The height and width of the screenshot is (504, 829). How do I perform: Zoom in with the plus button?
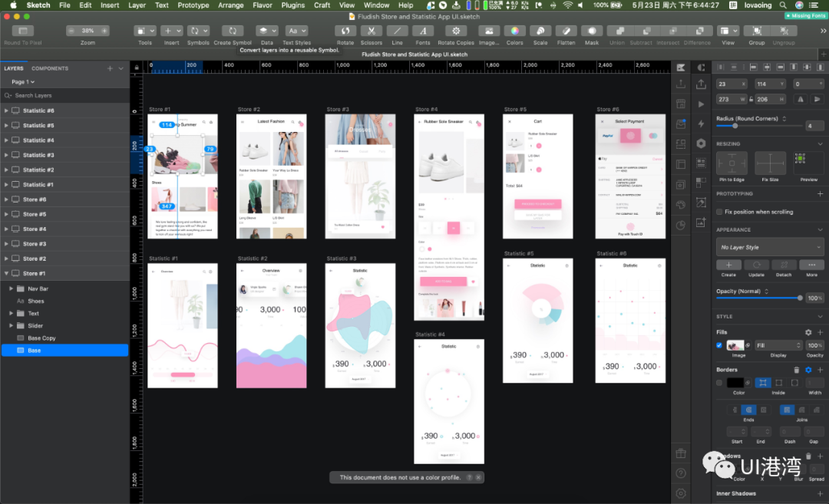[x=104, y=31]
